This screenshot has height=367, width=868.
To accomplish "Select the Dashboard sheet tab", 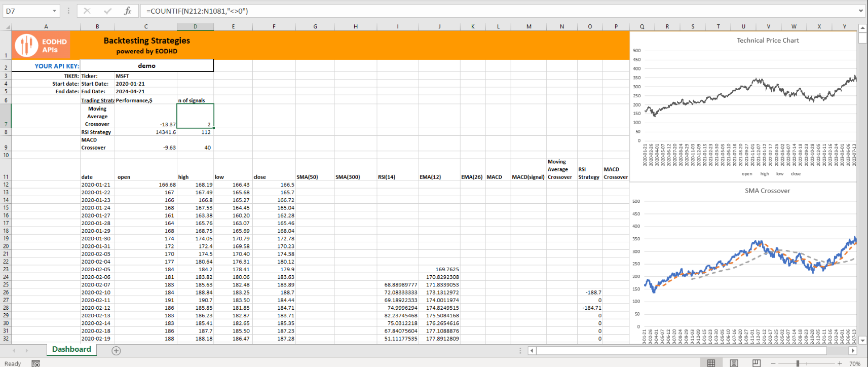I will pyautogui.click(x=71, y=349).
